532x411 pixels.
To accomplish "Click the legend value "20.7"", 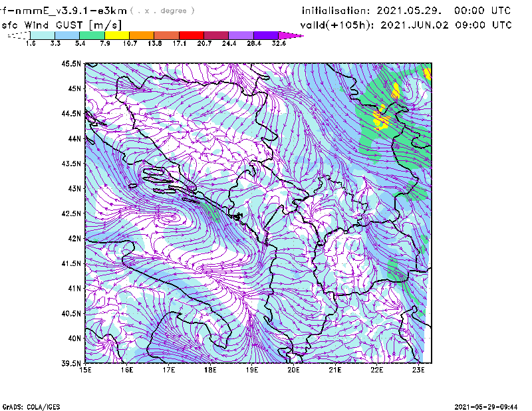I will pos(204,43).
